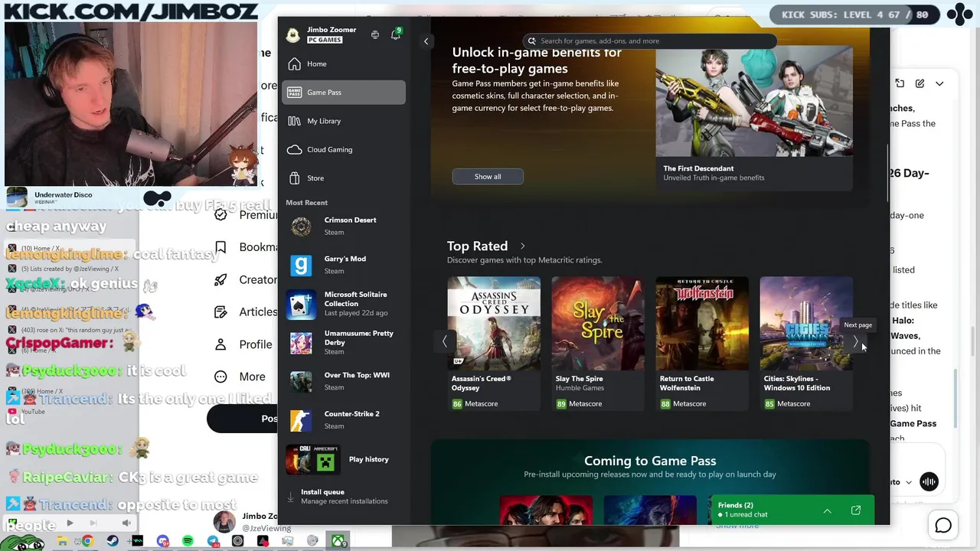
Task: Click the install queue download icon
Action: point(291,497)
